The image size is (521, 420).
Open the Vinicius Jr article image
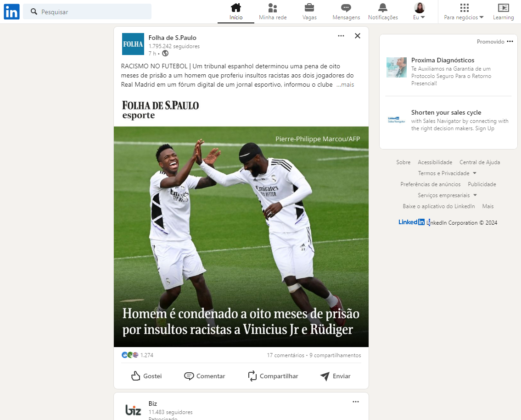(241, 237)
